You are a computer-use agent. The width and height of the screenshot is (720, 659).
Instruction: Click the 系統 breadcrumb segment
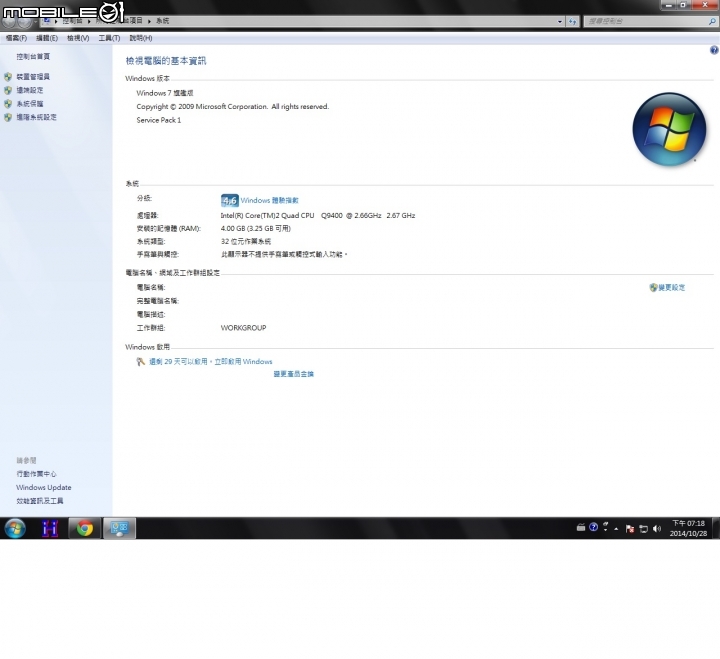pyautogui.click(x=163, y=21)
